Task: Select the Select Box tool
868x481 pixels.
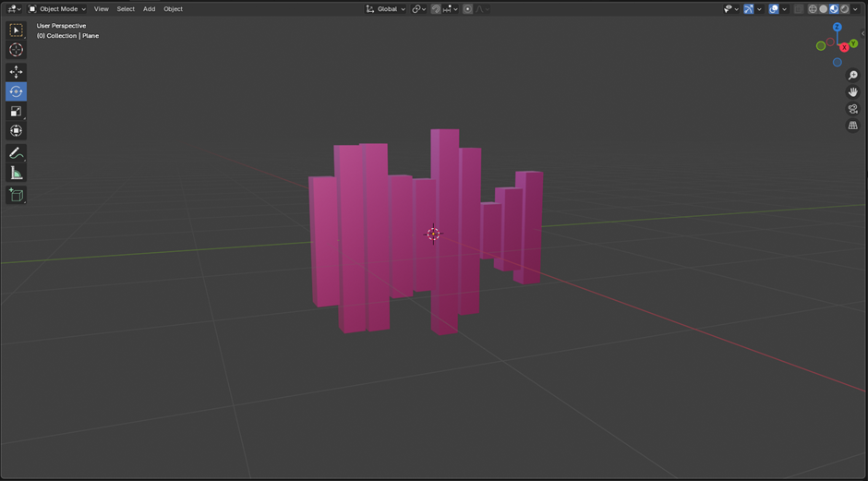Action: pyautogui.click(x=16, y=30)
